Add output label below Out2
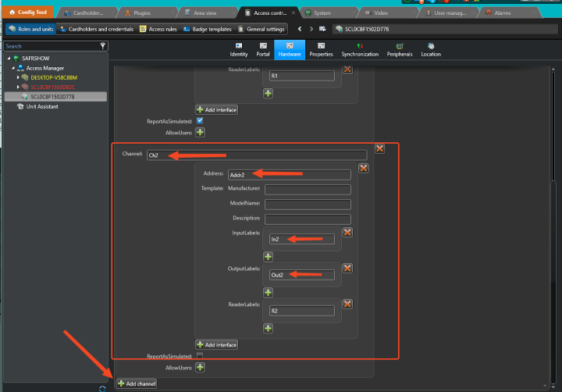 [268, 293]
